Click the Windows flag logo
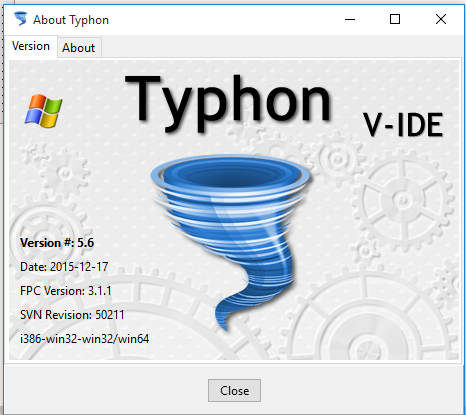466x415 pixels. coord(44,111)
